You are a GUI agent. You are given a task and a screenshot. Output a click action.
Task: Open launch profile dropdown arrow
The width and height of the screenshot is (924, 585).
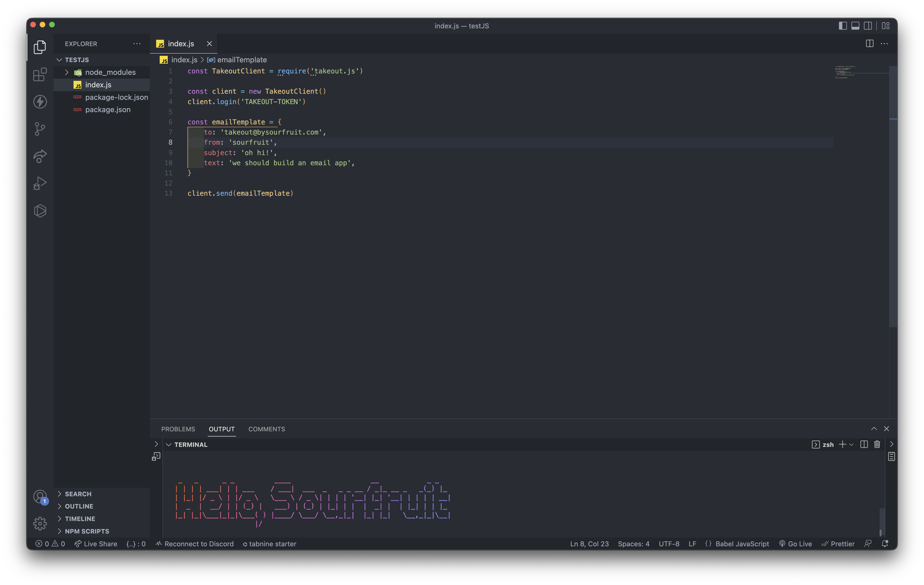point(852,444)
